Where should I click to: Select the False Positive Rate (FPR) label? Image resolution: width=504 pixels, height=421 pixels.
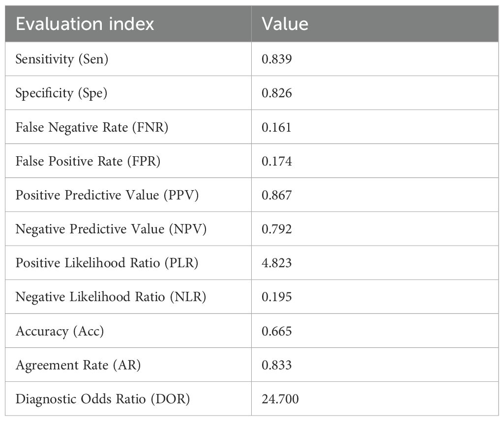point(88,161)
